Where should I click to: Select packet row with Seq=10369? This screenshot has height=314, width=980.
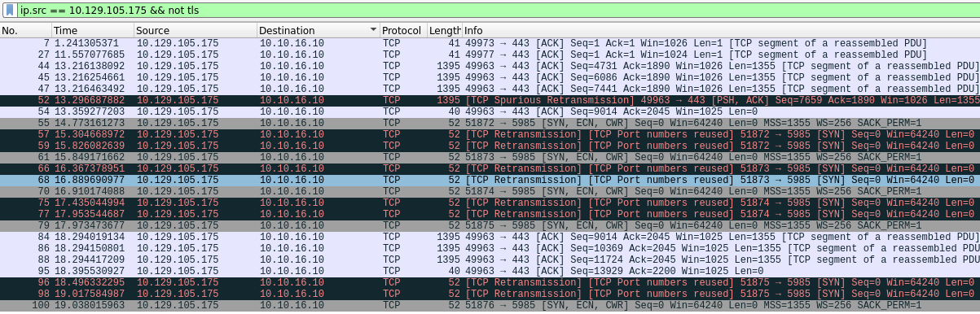[490, 248]
